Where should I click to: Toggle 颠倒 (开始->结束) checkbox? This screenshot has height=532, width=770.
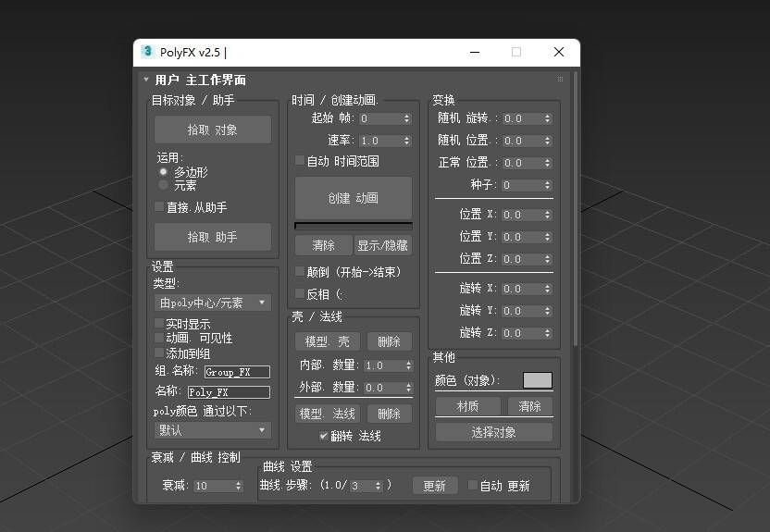coord(299,271)
